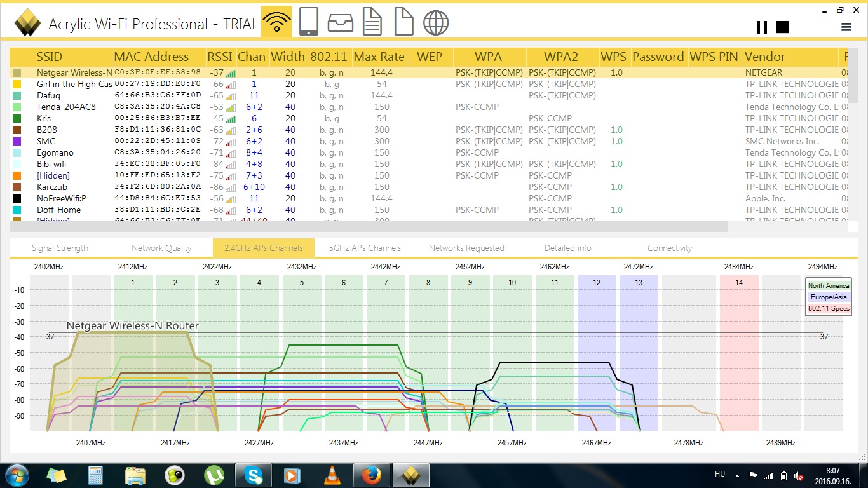868x488 pixels.
Task: Select the [Hidden] row with MAC 10:FE:ED:65:13:F2
Action: pyautogui.click(x=429, y=175)
